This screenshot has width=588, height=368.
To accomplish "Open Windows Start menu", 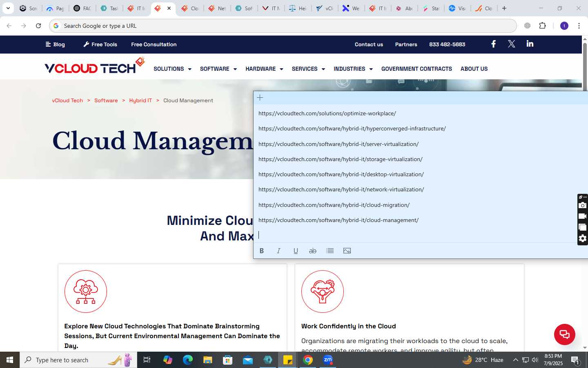I will (x=10, y=360).
